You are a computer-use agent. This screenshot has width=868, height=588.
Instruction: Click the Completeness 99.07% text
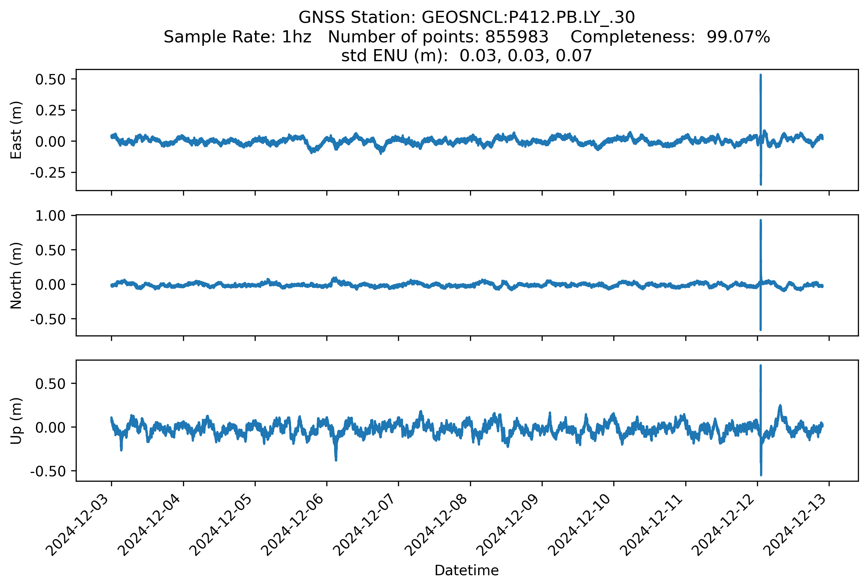point(671,37)
